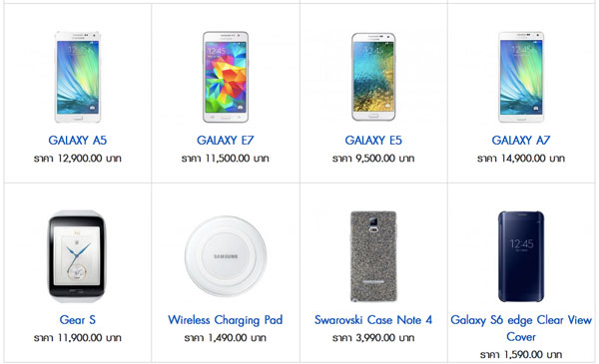Select the 14,900.00 baht price text

[521, 159]
